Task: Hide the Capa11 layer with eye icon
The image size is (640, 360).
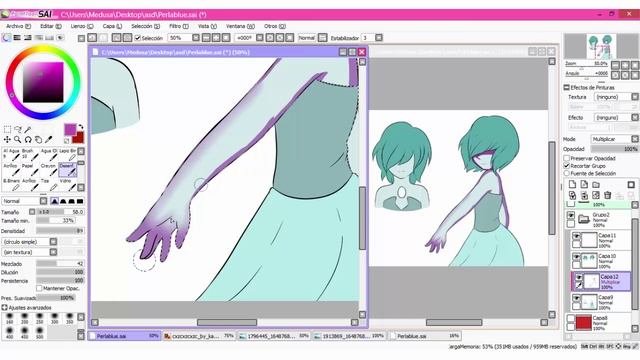Action: [x=576, y=236]
